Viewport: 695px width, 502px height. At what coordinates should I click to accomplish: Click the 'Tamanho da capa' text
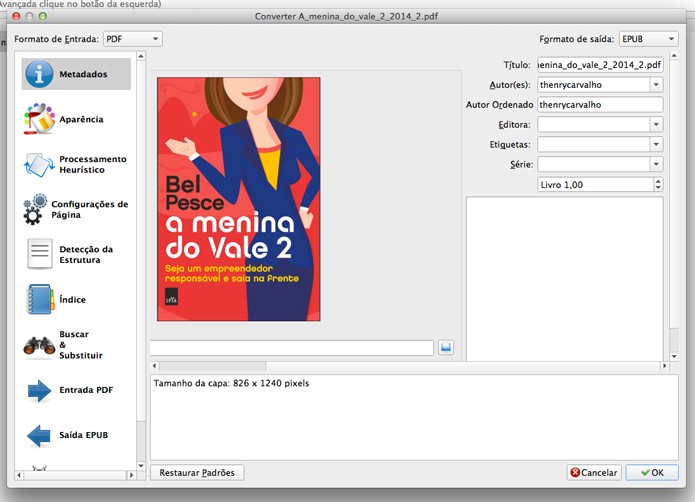coord(231,383)
